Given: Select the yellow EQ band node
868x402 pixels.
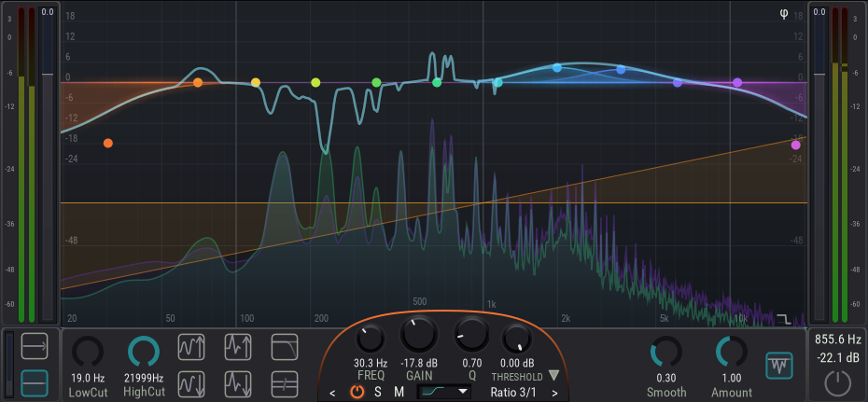Looking at the screenshot, I should (255, 82).
